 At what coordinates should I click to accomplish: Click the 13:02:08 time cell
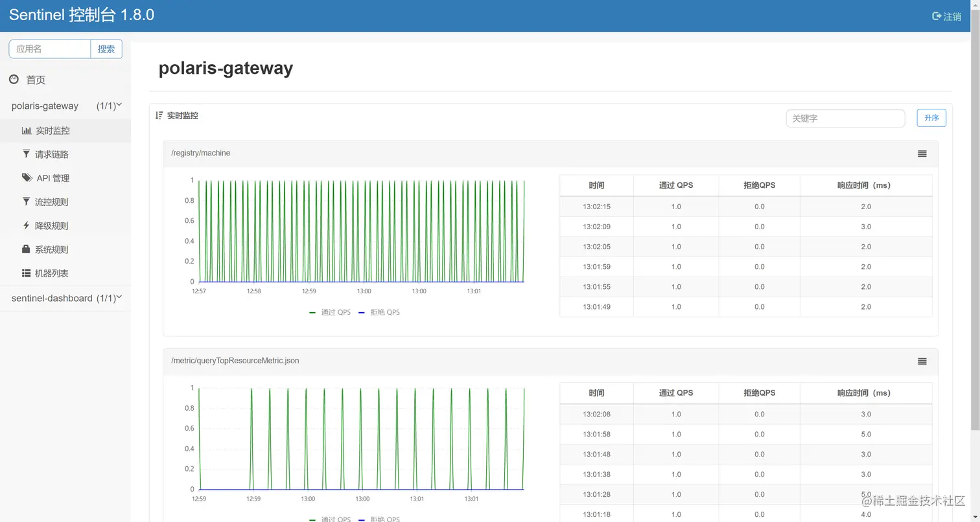coord(596,414)
